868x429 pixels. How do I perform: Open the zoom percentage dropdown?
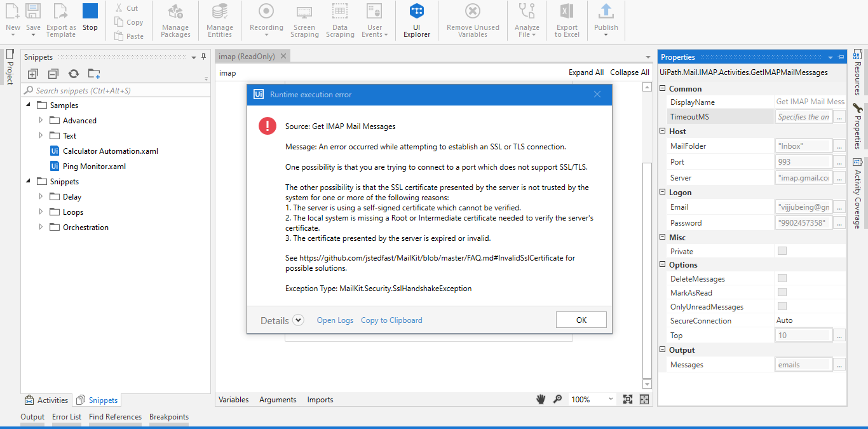pyautogui.click(x=611, y=399)
